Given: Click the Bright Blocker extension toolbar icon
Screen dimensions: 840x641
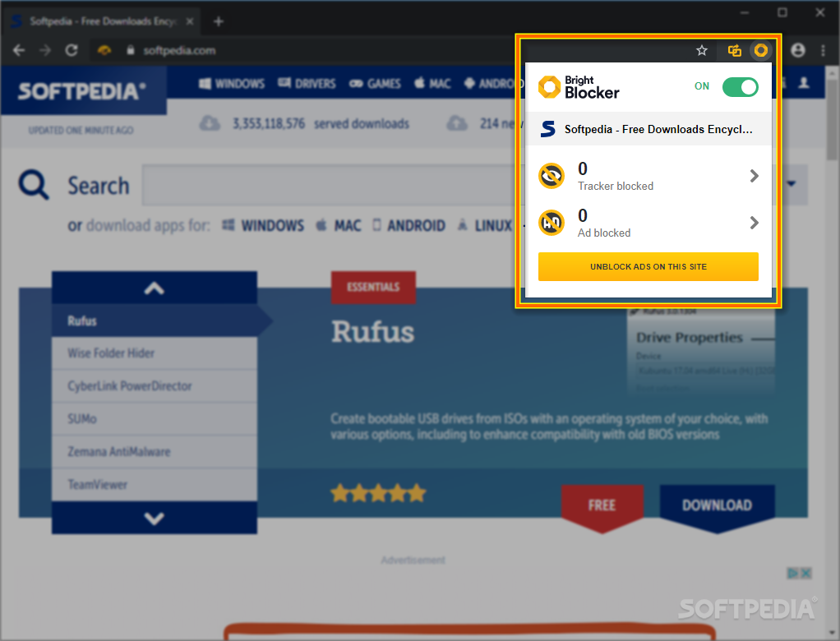Looking at the screenshot, I should click(761, 50).
